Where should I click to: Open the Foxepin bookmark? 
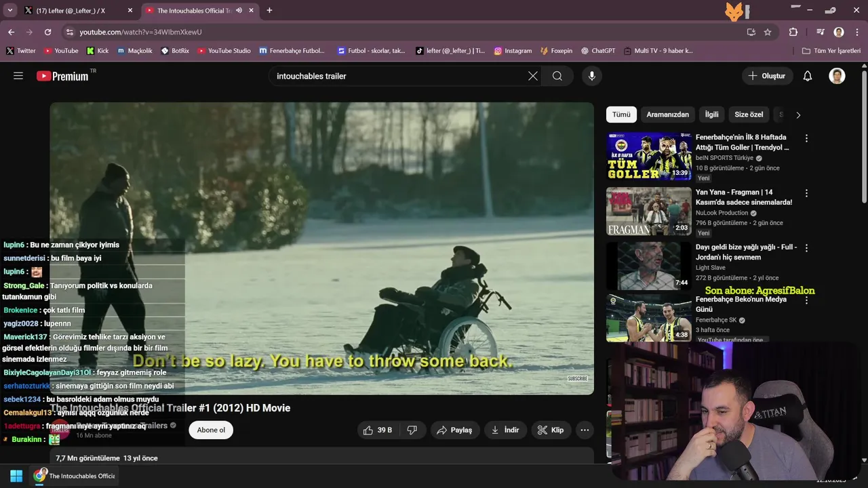tap(556, 51)
